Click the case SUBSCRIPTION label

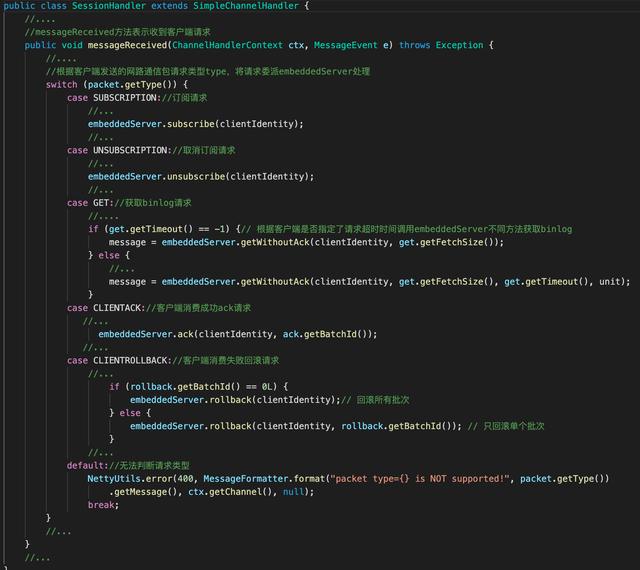click(114, 98)
